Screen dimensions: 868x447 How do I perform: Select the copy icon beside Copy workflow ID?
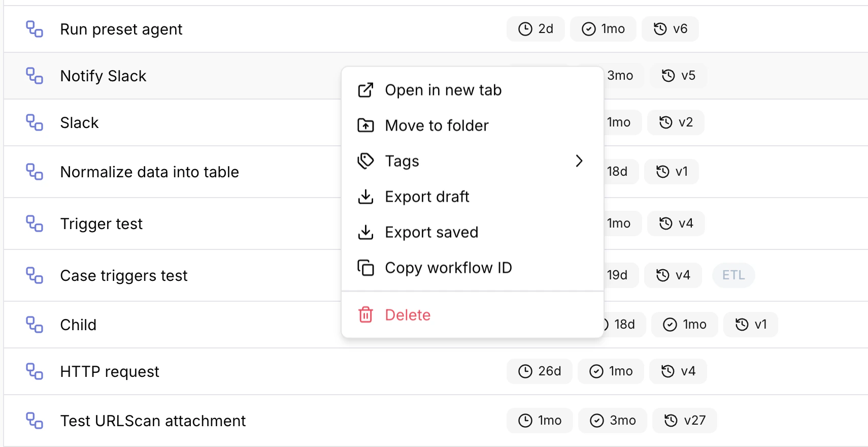pyautogui.click(x=365, y=268)
